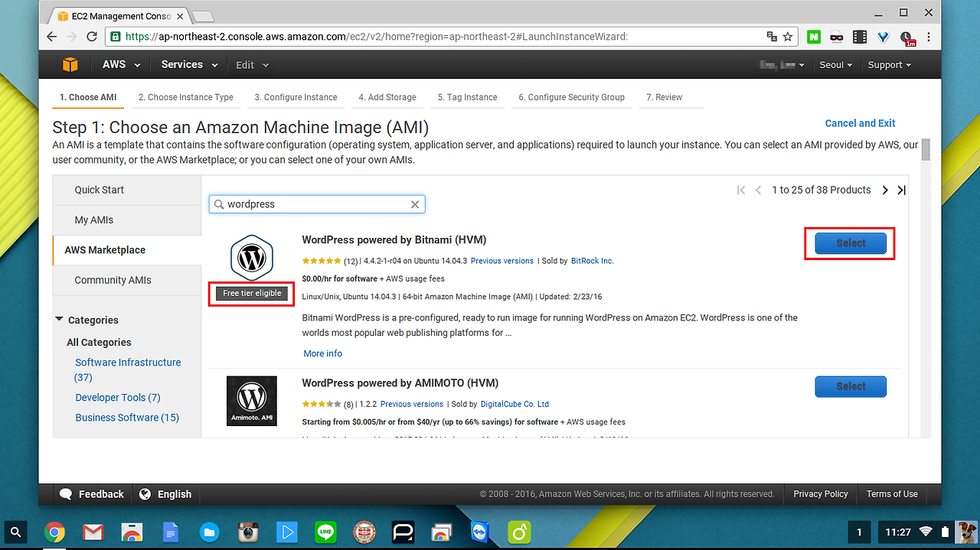
Task: Click the Amimoto AMI WordPress logo
Action: (x=252, y=401)
